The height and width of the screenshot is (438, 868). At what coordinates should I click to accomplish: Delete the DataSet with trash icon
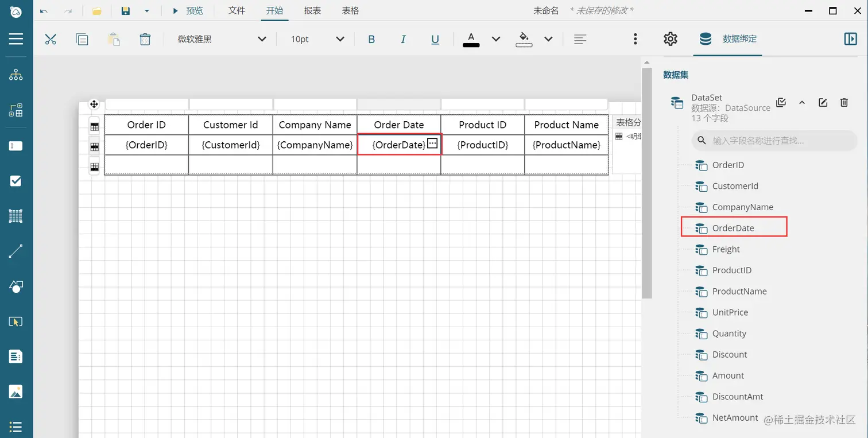point(844,102)
